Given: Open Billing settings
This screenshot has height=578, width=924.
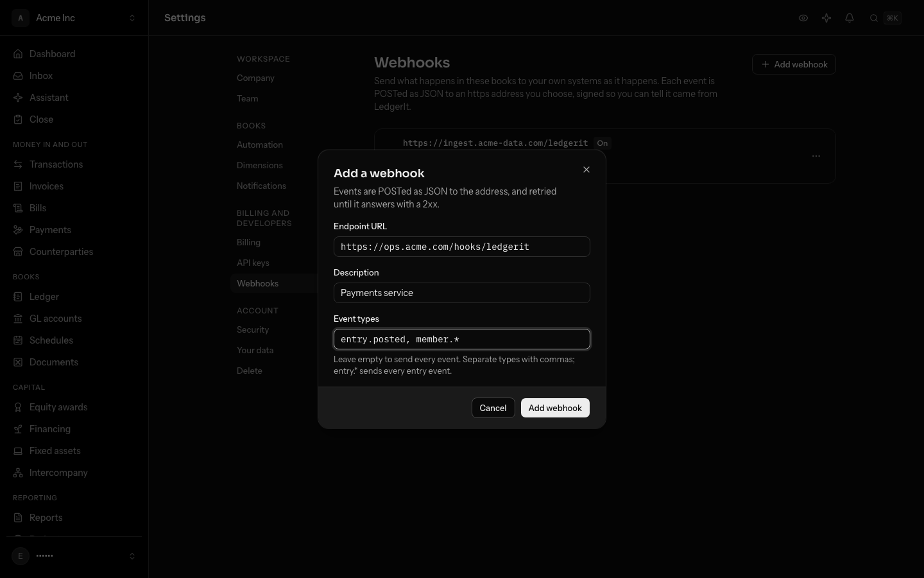Looking at the screenshot, I should pos(248,243).
